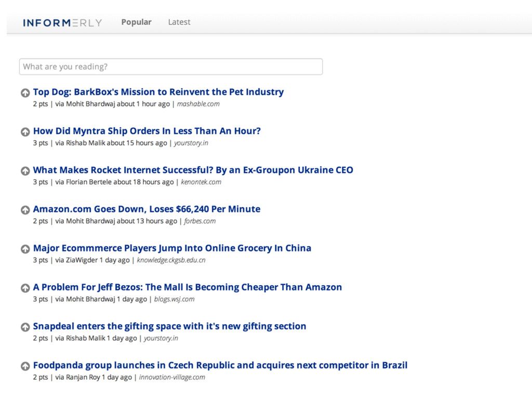Viewport: 532px width, 399px height.
Task: Click the kenontek.com source text
Action: coord(201,182)
